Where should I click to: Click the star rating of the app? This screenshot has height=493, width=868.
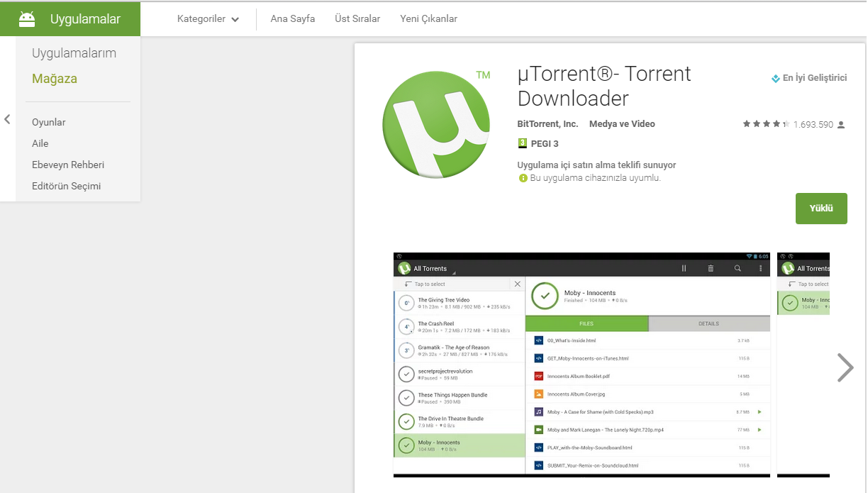(x=766, y=124)
